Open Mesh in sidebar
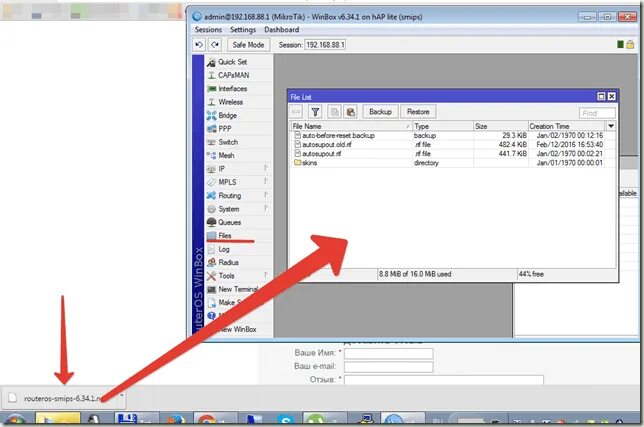The image size is (644, 427). (226, 155)
